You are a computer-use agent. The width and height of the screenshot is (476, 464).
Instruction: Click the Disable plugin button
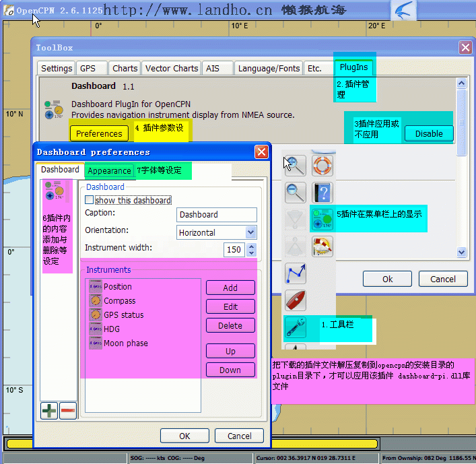pos(429,133)
